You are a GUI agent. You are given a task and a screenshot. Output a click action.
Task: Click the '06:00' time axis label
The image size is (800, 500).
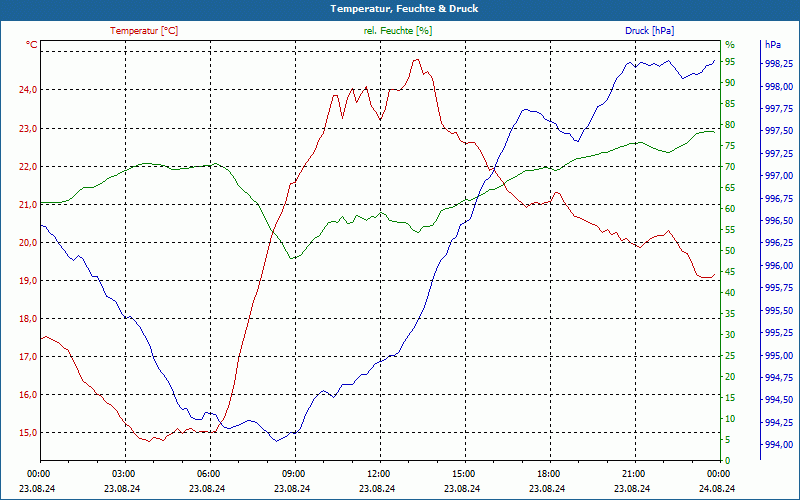point(207,474)
